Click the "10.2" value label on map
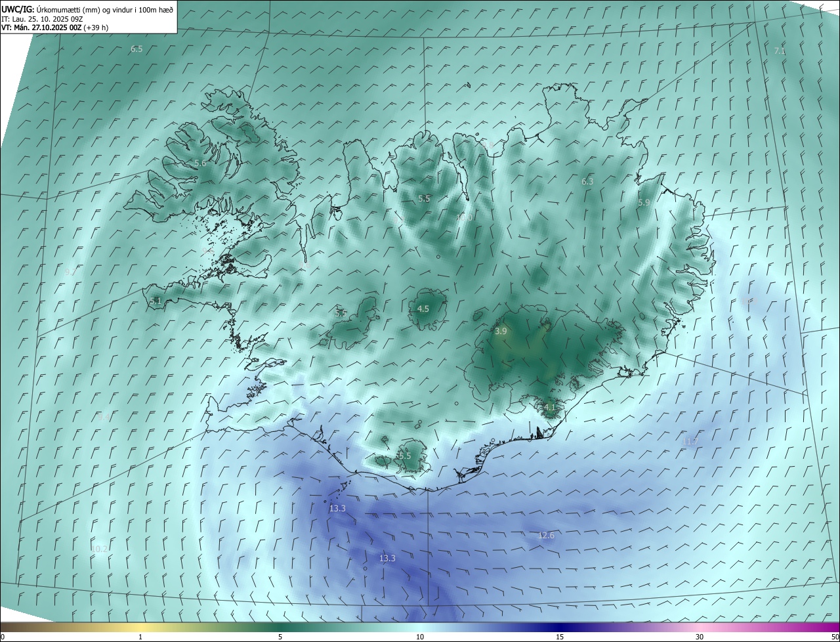 click(x=99, y=549)
